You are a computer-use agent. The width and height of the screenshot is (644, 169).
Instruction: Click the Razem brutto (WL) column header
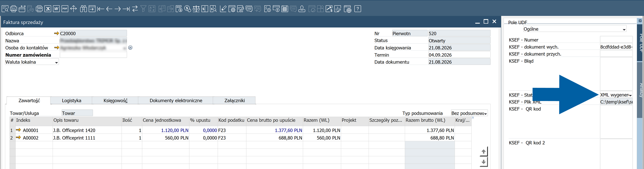[x=429, y=120]
